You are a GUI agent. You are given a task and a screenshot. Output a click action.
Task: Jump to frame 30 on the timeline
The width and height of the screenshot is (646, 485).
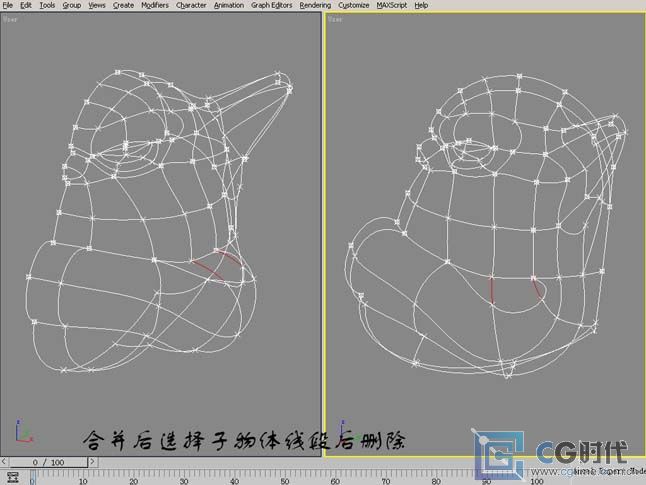click(x=184, y=481)
